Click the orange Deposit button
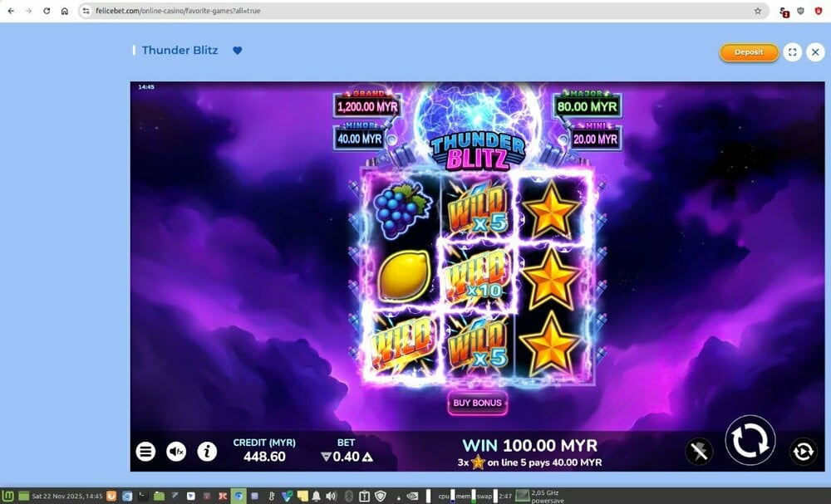The height and width of the screenshot is (504, 831). click(749, 52)
